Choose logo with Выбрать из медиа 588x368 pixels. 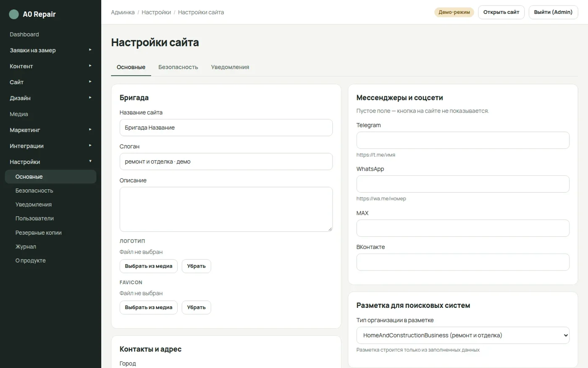[149, 266]
